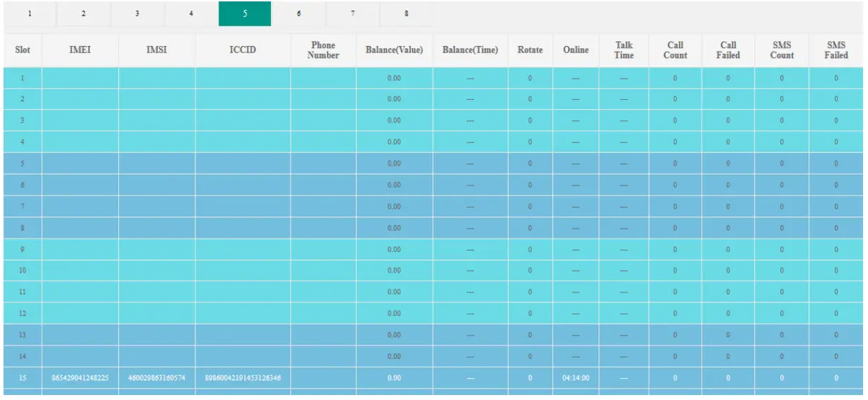Click the Phone Number column header
868x400 pixels.
point(323,50)
